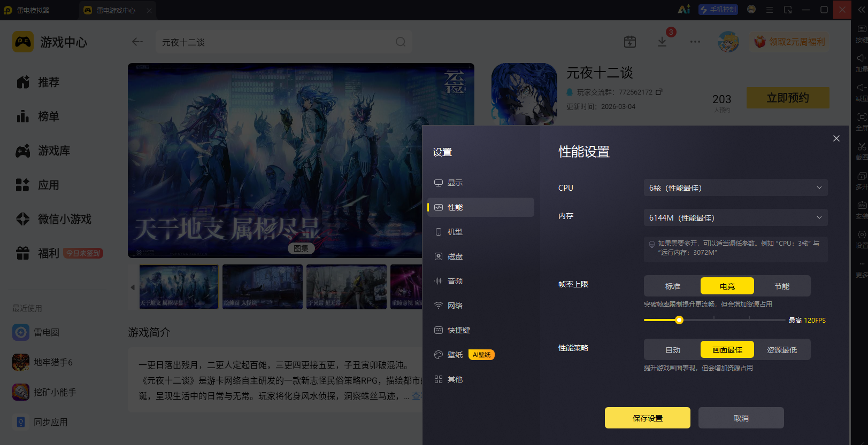Open 微信小游戏 in game center sidebar
This screenshot has width=868, height=445.
click(x=54, y=219)
